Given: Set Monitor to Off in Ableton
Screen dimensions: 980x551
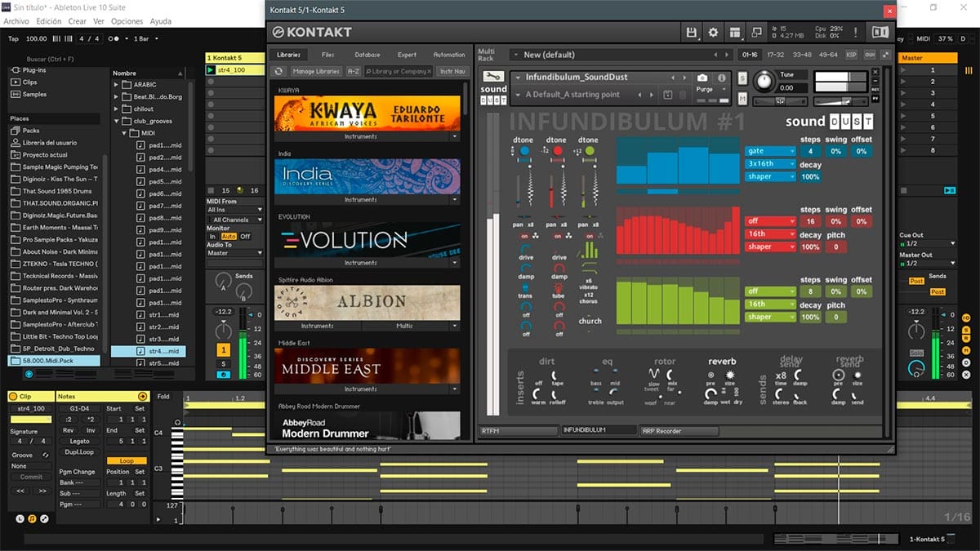Looking at the screenshot, I should coord(245,237).
